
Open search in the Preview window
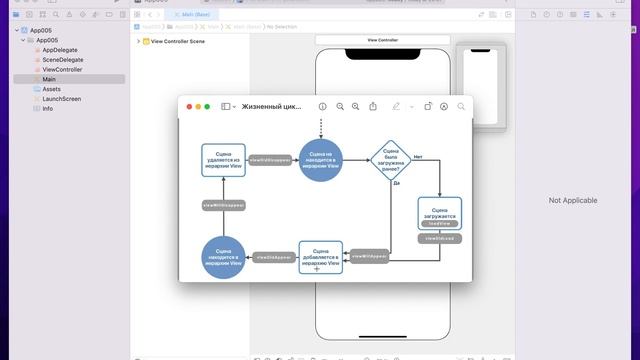[x=461, y=107]
